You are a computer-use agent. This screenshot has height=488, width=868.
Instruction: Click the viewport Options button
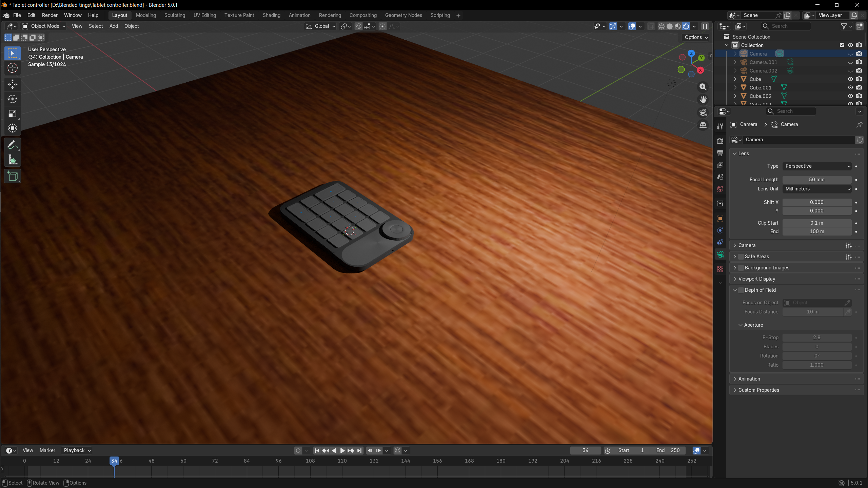click(x=696, y=37)
